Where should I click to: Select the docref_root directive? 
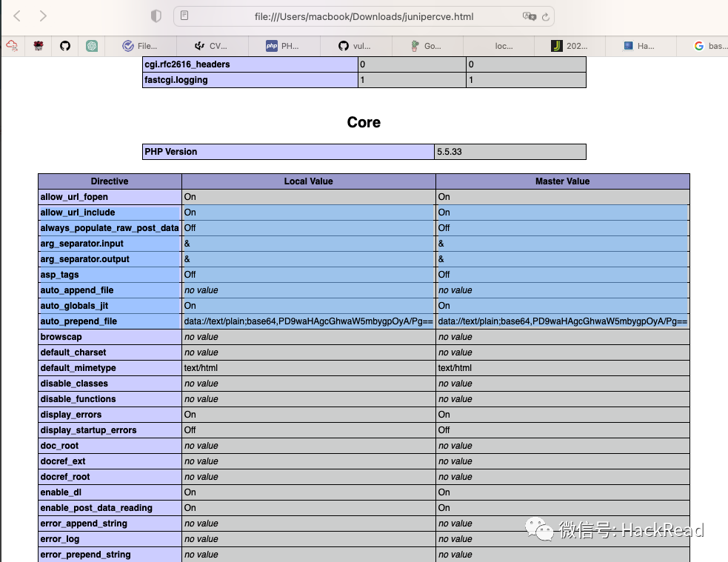point(65,477)
